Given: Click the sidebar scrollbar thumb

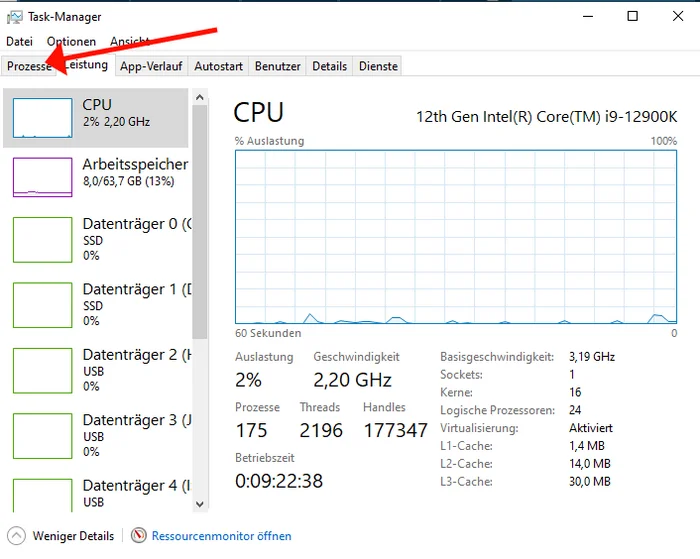Looking at the screenshot, I should click(200, 222).
